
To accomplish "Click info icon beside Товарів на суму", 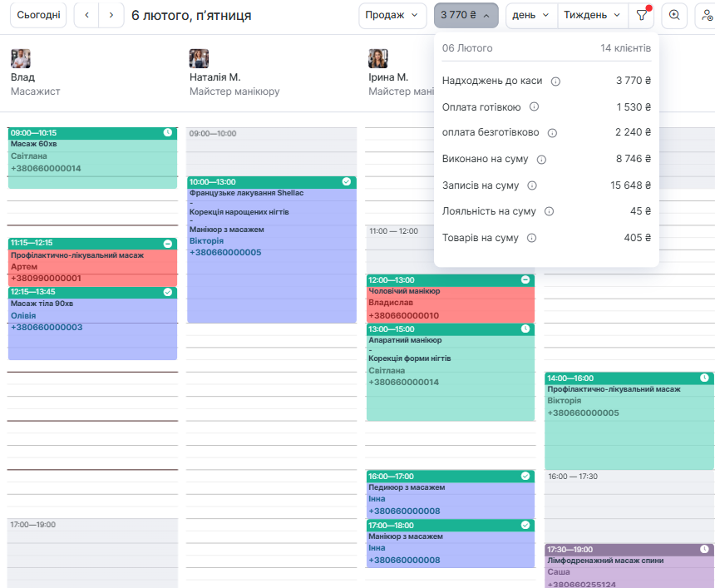I will pyautogui.click(x=532, y=238).
